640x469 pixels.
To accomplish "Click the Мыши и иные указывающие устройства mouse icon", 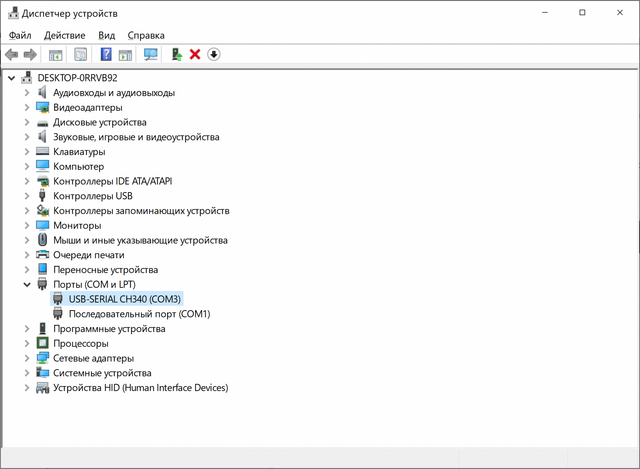I will coord(42,240).
